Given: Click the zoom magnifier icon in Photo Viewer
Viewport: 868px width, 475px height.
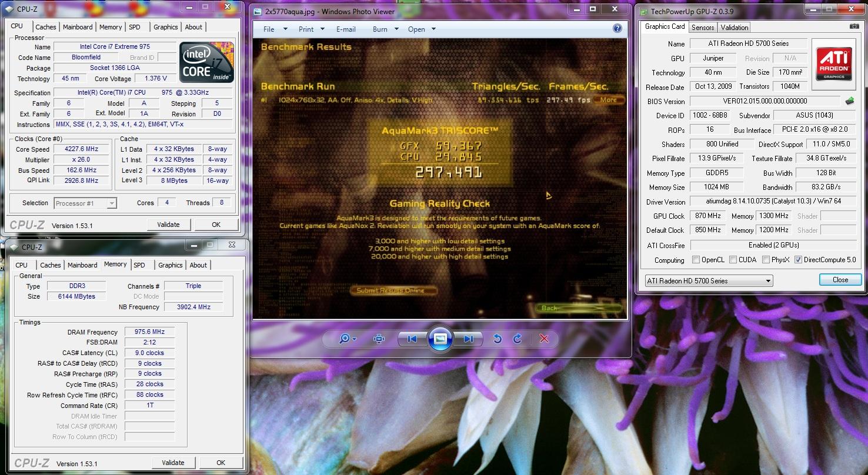Looking at the screenshot, I should click(x=348, y=339).
